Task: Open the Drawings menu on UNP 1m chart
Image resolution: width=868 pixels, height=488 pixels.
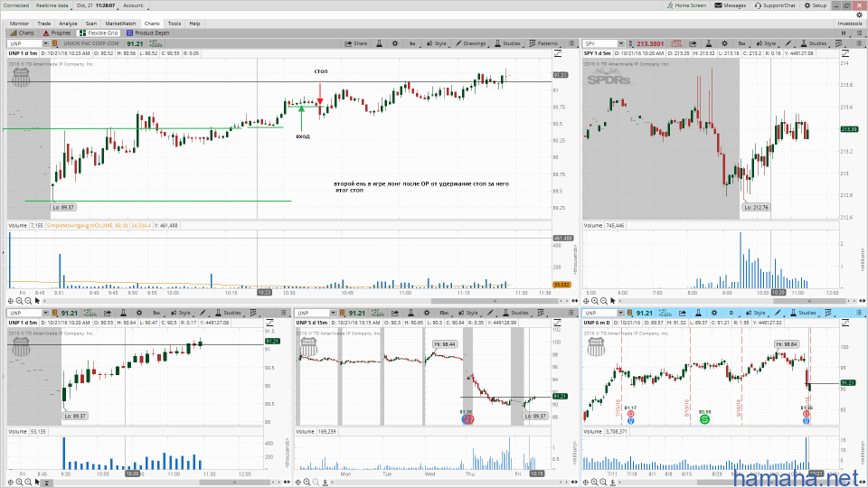Action: pyautogui.click(x=470, y=43)
